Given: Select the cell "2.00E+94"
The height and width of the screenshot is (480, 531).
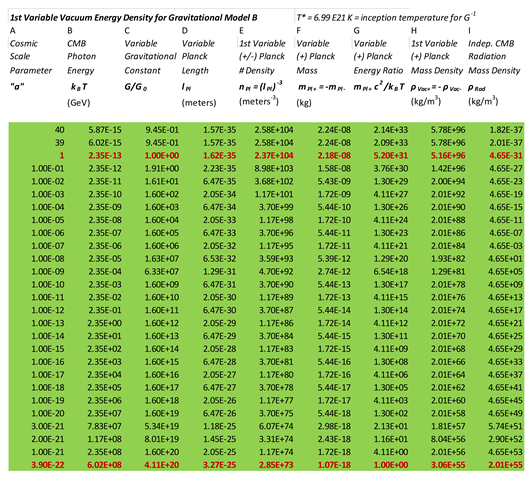Looking at the screenshot, I should pos(448,181).
